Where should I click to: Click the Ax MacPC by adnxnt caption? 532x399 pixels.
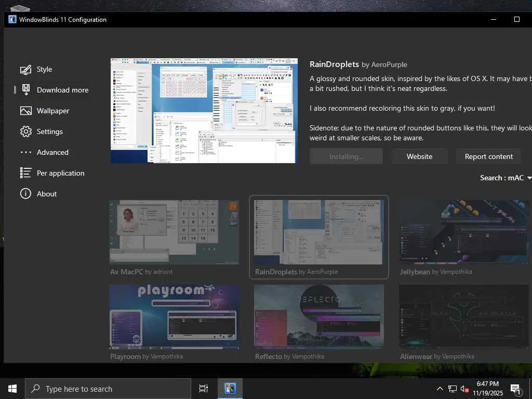pos(141,272)
